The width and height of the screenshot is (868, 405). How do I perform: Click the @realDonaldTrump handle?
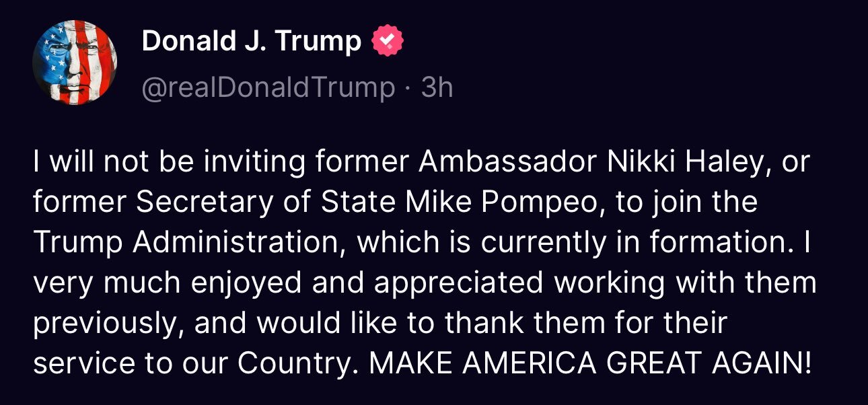point(268,88)
